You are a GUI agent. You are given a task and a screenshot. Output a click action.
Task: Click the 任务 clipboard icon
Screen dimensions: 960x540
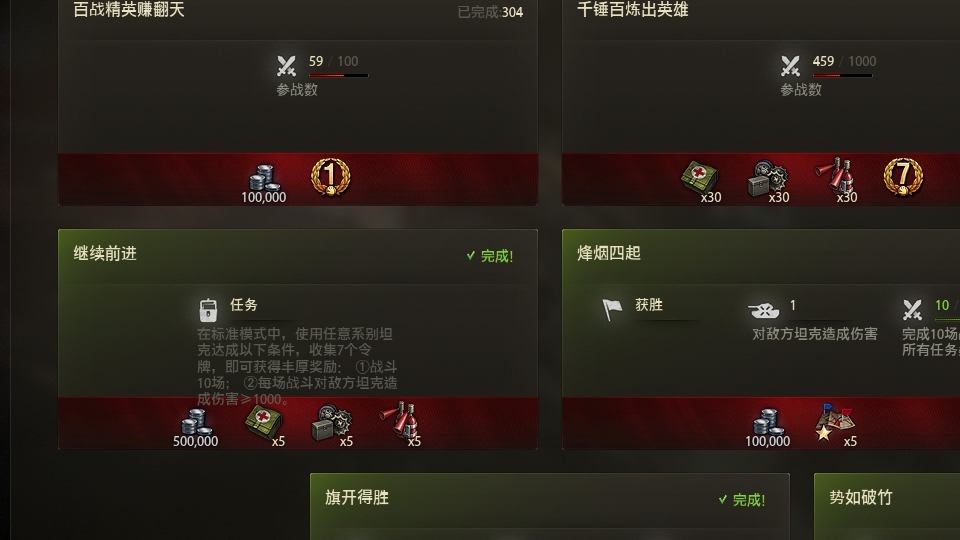point(208,310)
